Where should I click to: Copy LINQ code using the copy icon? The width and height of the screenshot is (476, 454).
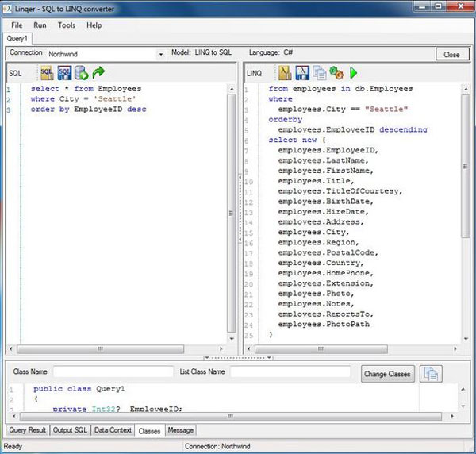(319, 73)
